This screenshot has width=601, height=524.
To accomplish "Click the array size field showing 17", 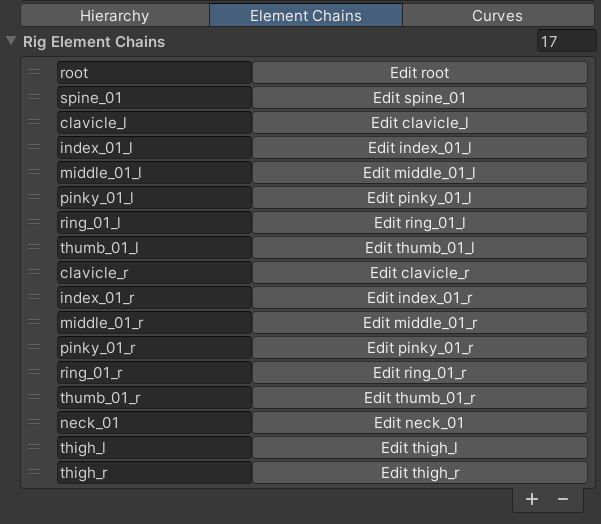I will 563,42.
